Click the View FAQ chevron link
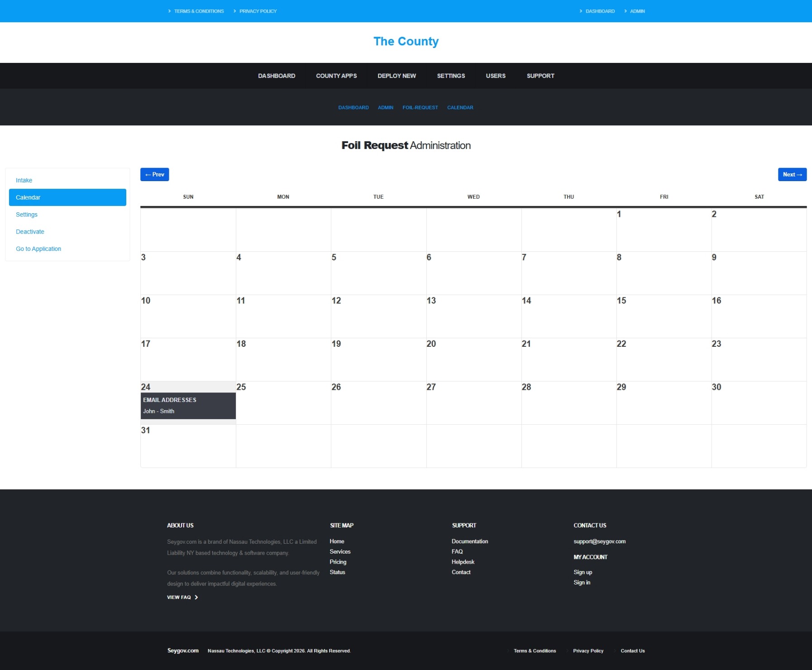This screenshot has width=812, height=670. tap(182, 598)
